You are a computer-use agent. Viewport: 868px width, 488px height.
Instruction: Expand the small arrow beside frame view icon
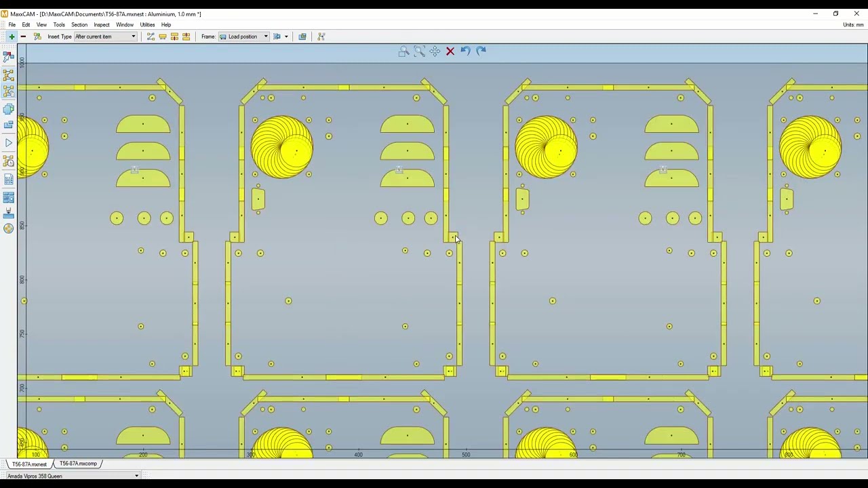pyautogui.click(x=286, y=37)
